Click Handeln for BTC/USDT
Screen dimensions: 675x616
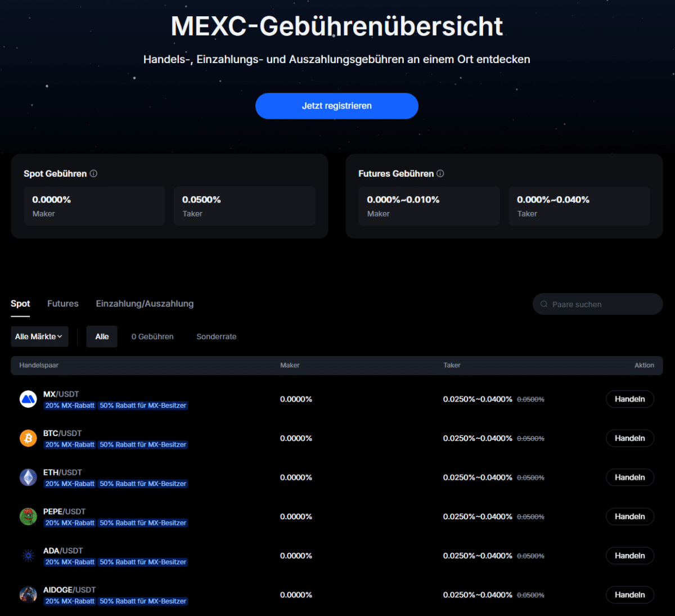pos(629,438)
